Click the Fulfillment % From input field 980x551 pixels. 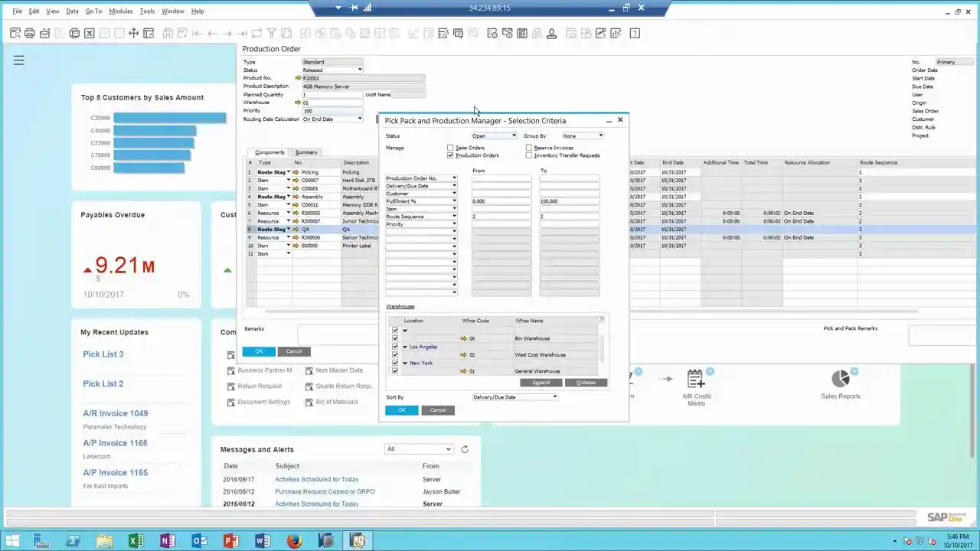(501, 201)
